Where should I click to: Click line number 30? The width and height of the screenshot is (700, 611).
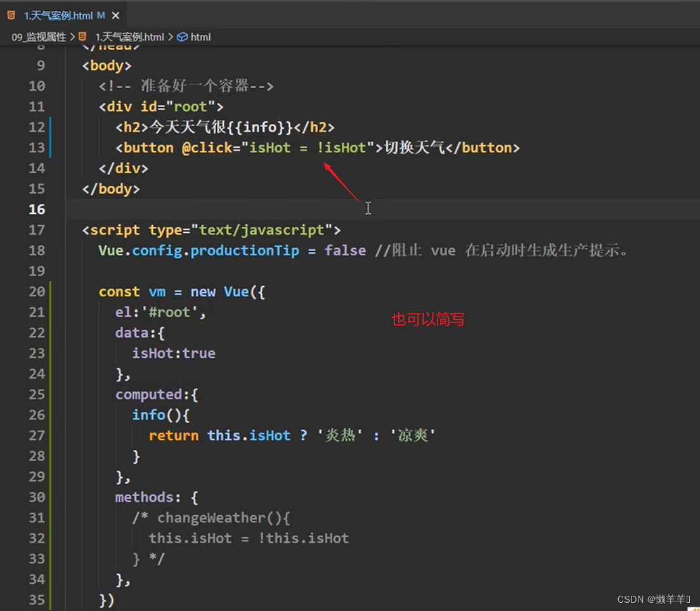click(x=37, y=497)
